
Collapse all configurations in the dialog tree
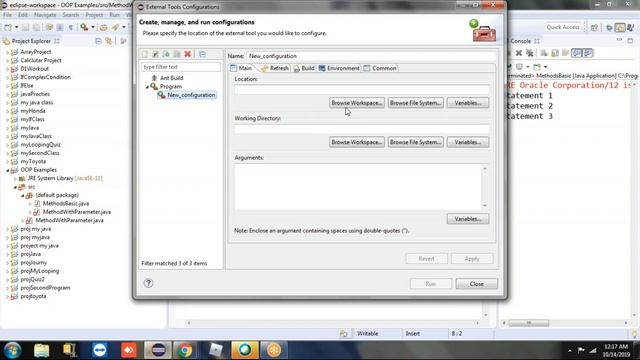(x=202, y=54)
